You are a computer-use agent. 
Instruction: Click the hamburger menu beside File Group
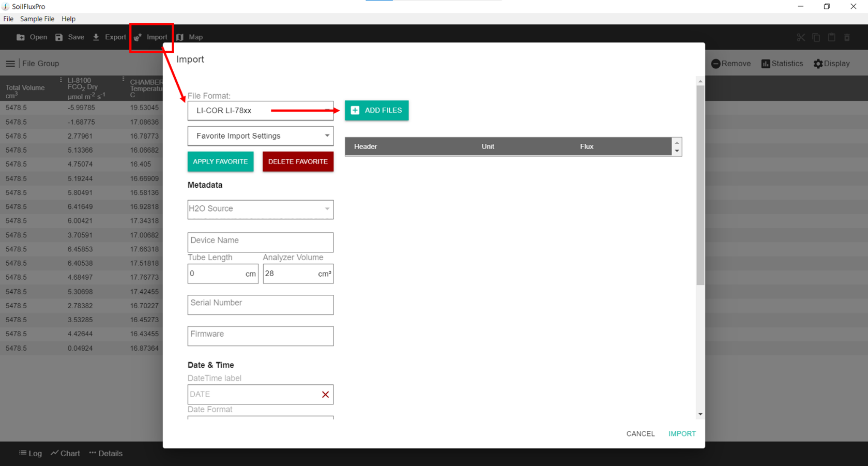[x=10, y=64]
